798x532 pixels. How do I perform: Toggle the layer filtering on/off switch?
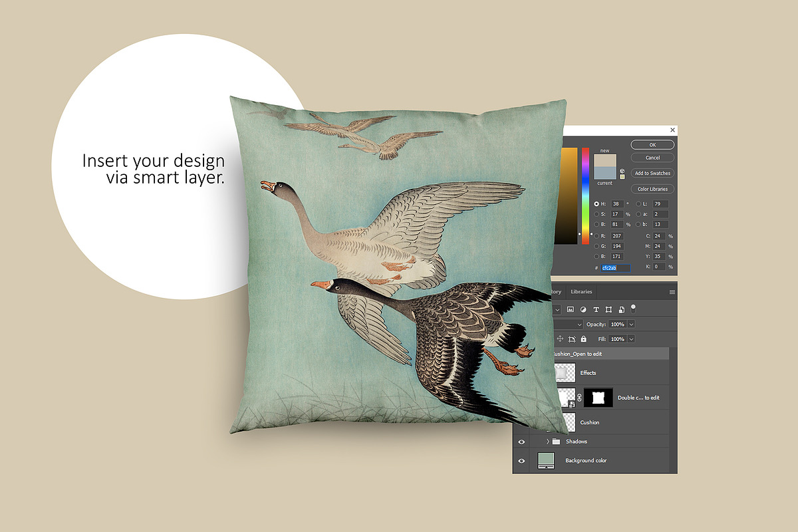pyautogui.click(x=633, y=309)
